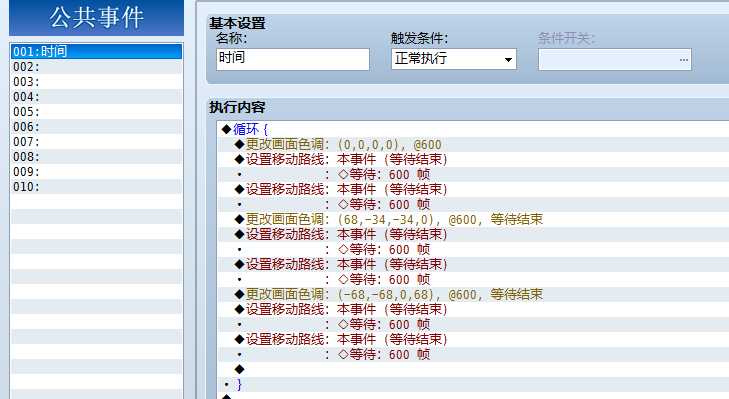Select 更改画面色调 (68,-34,-34,0) command
This screenshot has height=399, width=729.
pos(473,219)
